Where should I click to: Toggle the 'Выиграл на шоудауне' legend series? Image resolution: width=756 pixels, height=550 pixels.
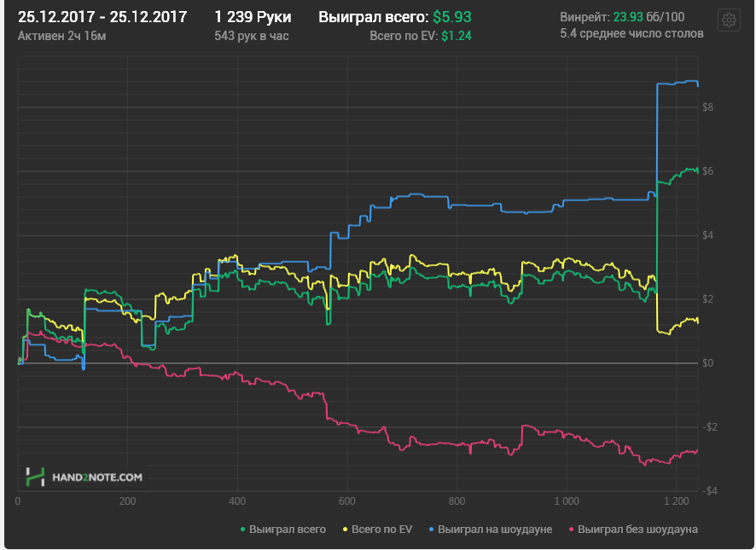coord(491,530)
